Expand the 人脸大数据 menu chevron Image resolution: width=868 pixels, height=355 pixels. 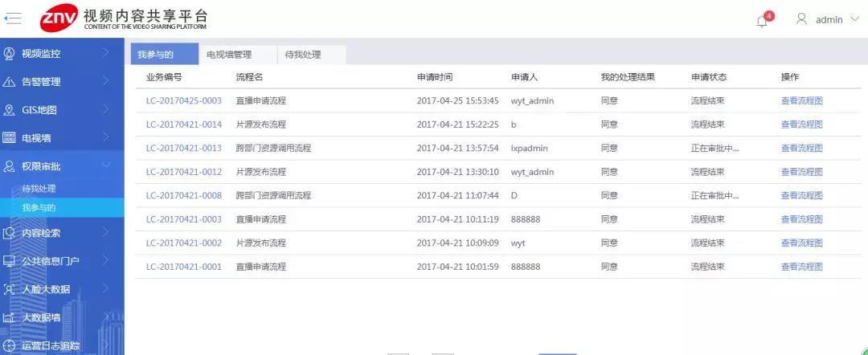(105, 289)
